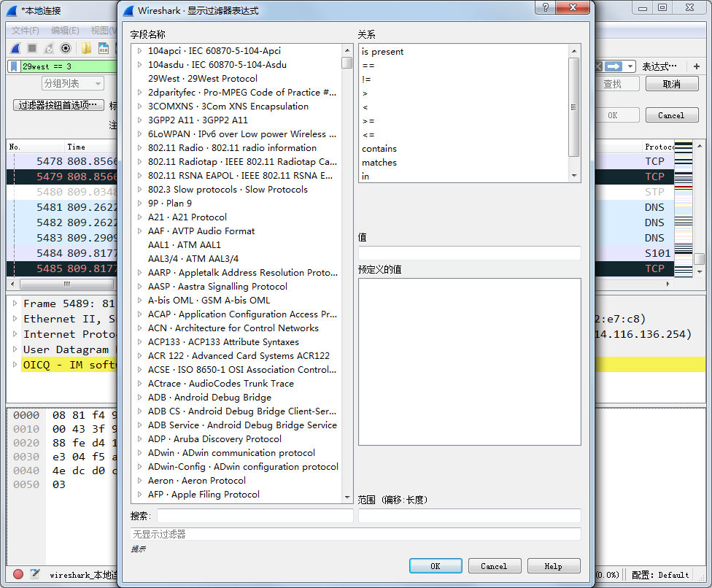
Task: Click the 值 value input field
Action: 470,253
